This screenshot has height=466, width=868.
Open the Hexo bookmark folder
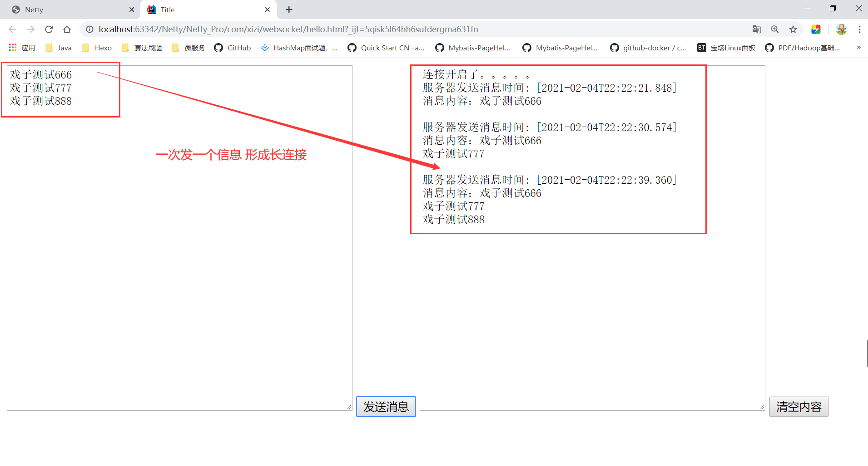(97, 48)
